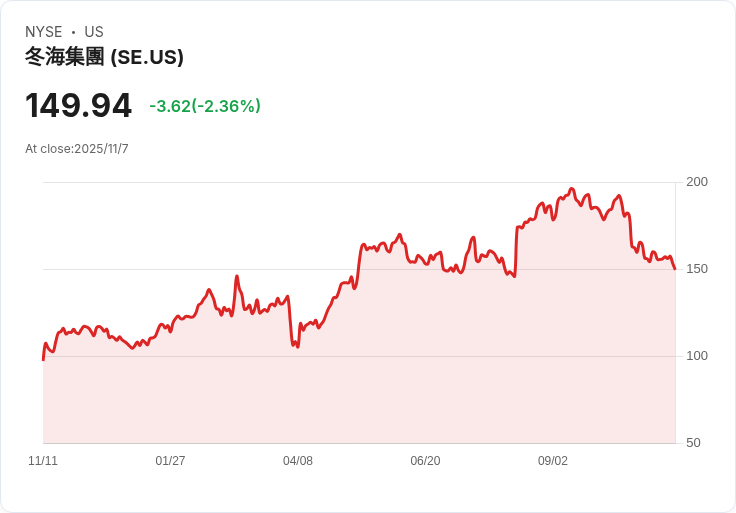Click the 200 value on the price axis

(x=697, y=181)
